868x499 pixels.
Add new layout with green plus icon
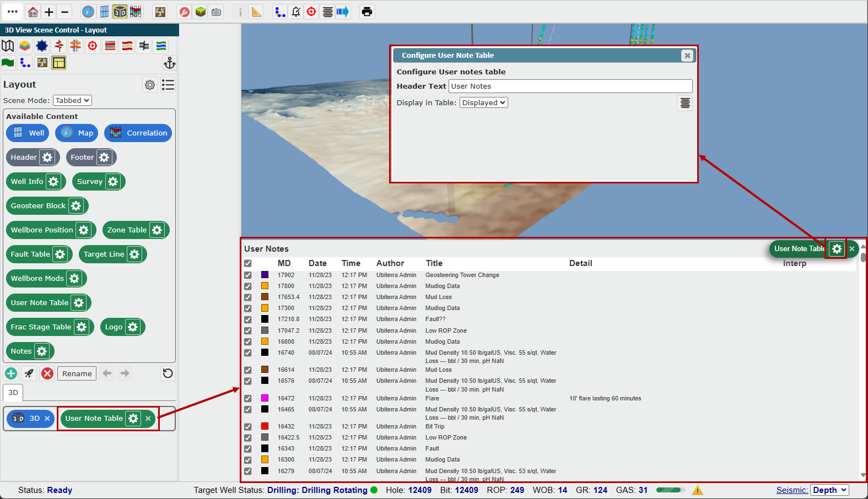click(x=11, y=373)
